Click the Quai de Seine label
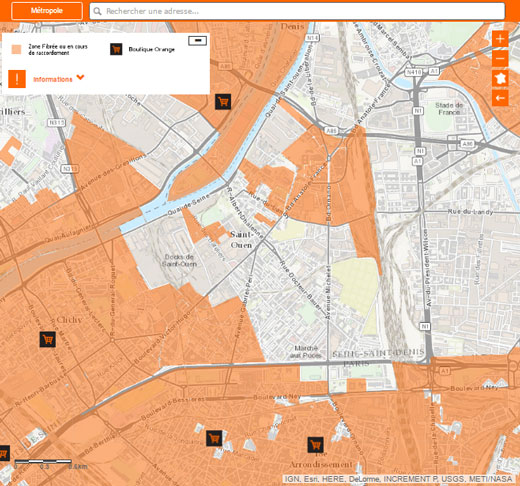 188,205
